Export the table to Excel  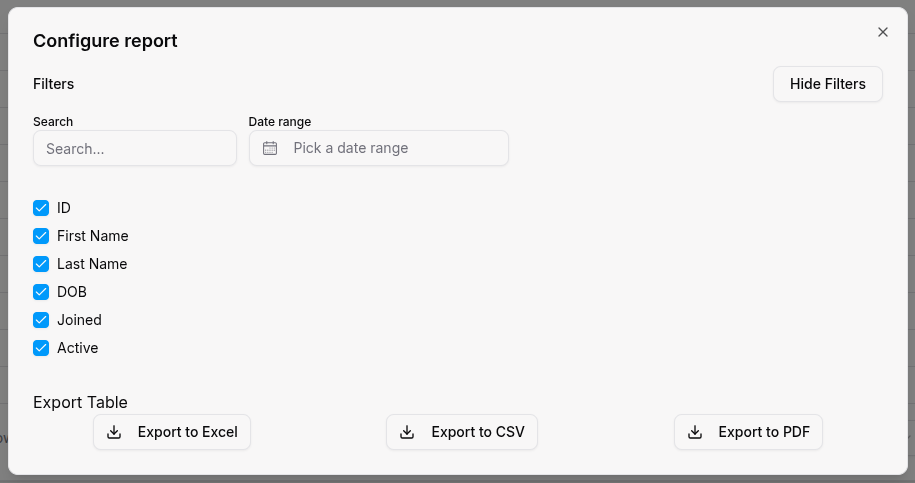(x=172, y=432)
